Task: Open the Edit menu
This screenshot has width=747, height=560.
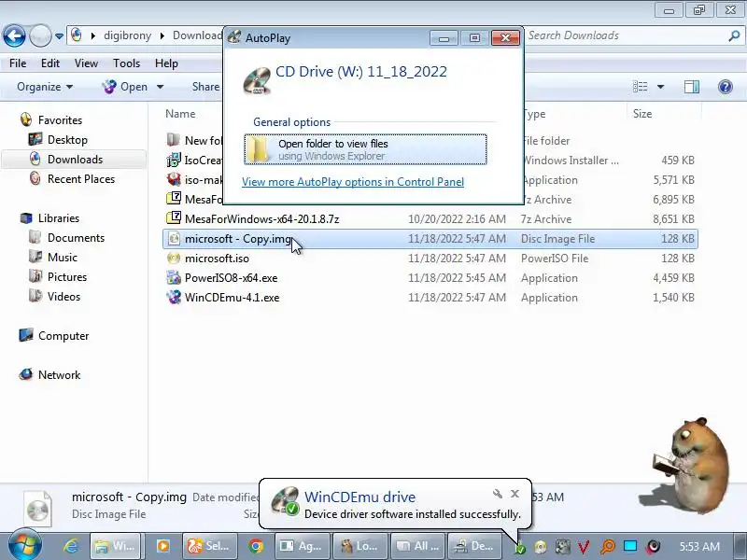Action: [50, 63]
